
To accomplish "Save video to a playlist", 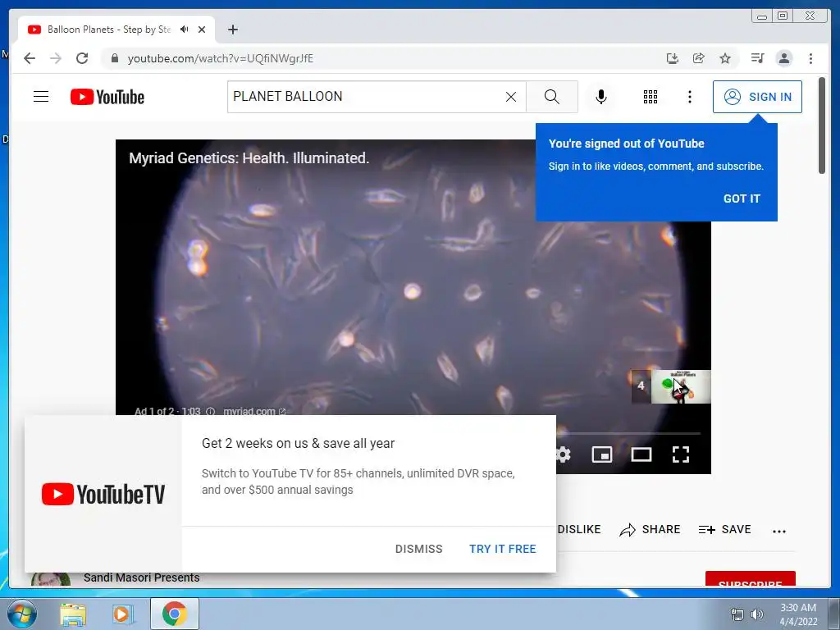I will click(x=725, y=529).
